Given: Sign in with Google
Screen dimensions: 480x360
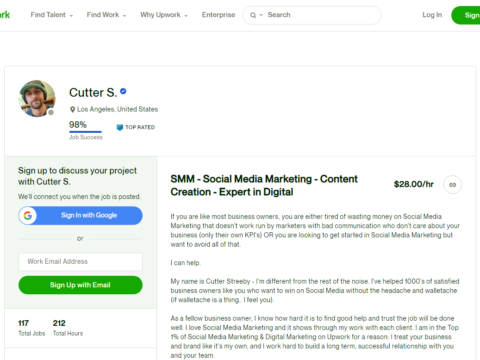Looking at the screenshot, I should point(80,216).
